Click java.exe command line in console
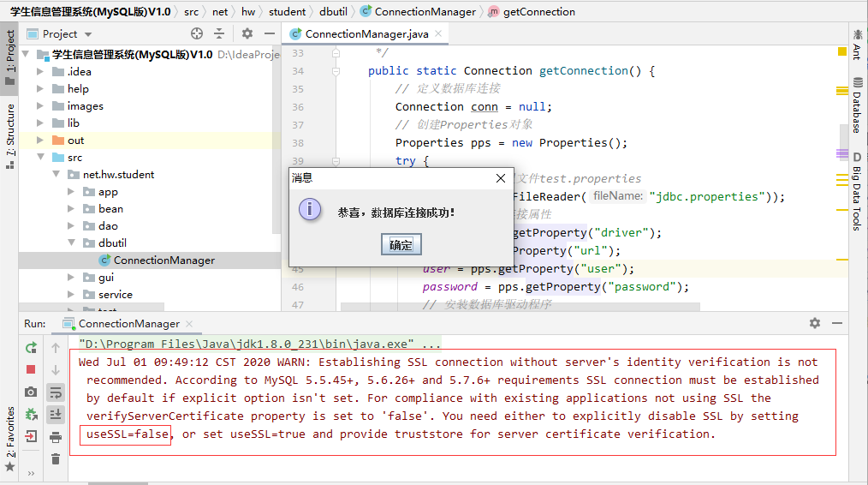This screenshot has height=485, width=868. [x=259, y=344]
